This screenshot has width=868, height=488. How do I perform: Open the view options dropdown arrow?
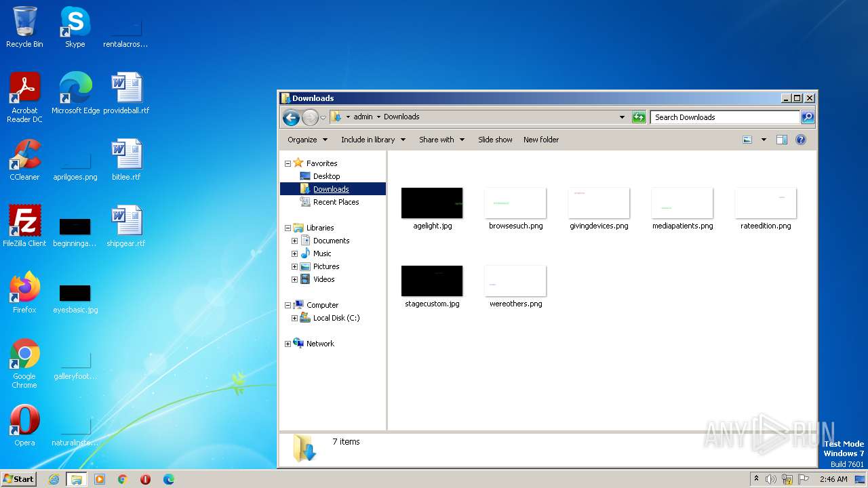pyautogui.click(x=764, y=140)
